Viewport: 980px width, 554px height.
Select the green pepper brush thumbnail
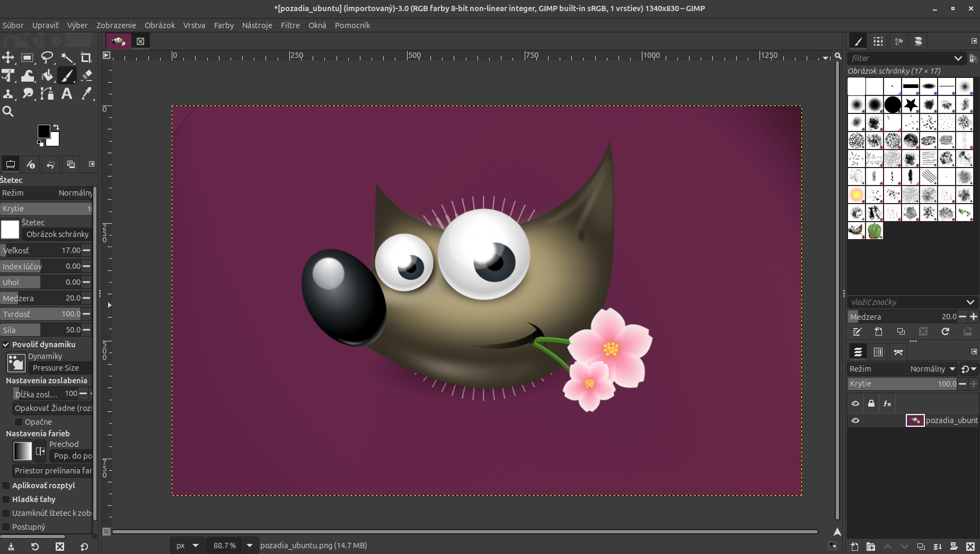click(x=875, y=231)
